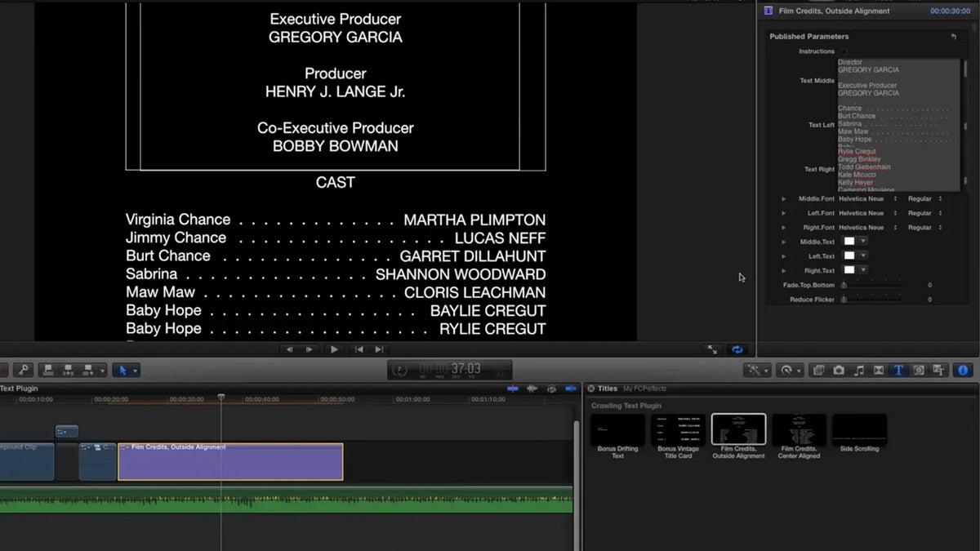
Task: Select the purple Film Credits timeline clip
Action: [x=230, y=462]
